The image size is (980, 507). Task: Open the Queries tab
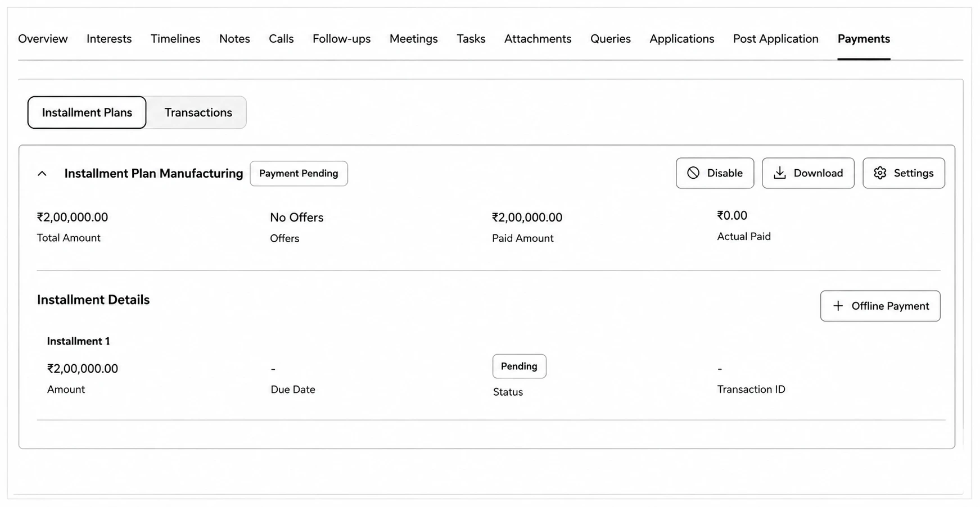[x=611, y=39]
